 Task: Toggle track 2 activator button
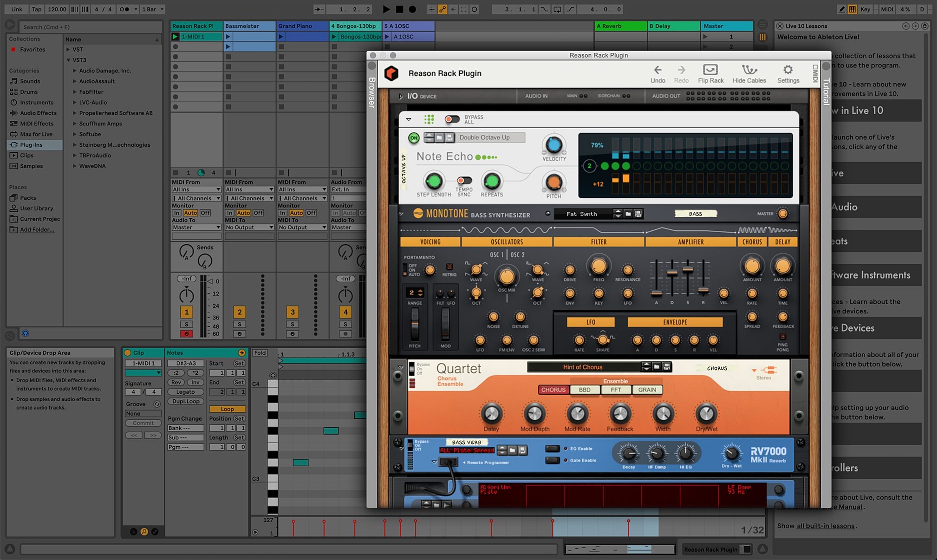[x=239, y=312]
